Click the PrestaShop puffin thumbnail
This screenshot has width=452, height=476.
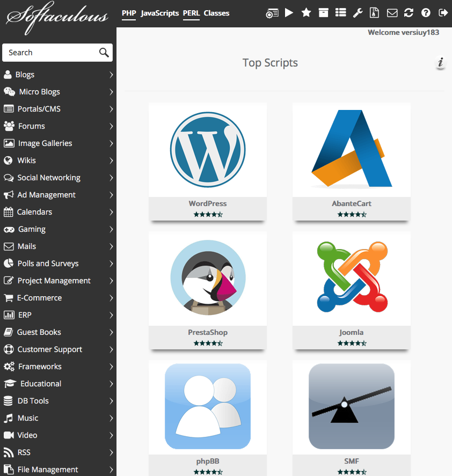[208, 277]
